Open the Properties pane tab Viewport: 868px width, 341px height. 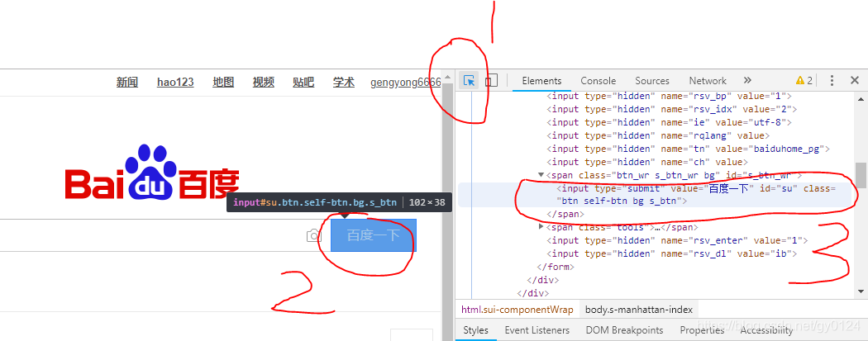[x=702, y=330]
